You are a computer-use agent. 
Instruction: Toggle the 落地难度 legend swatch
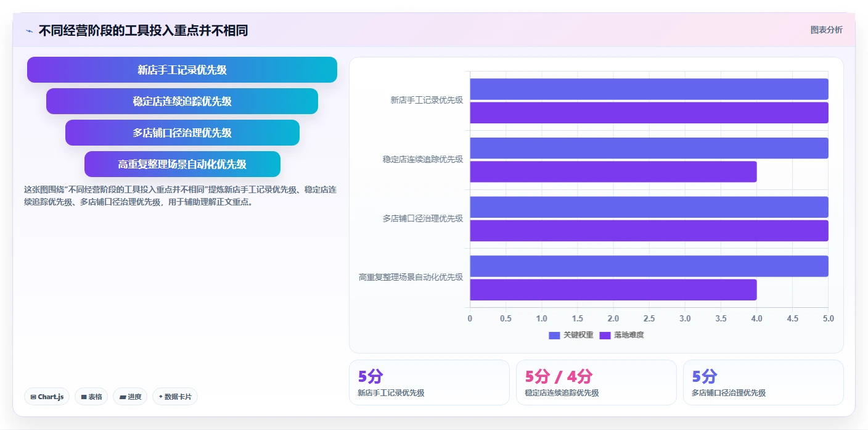[x=605, y=335]
